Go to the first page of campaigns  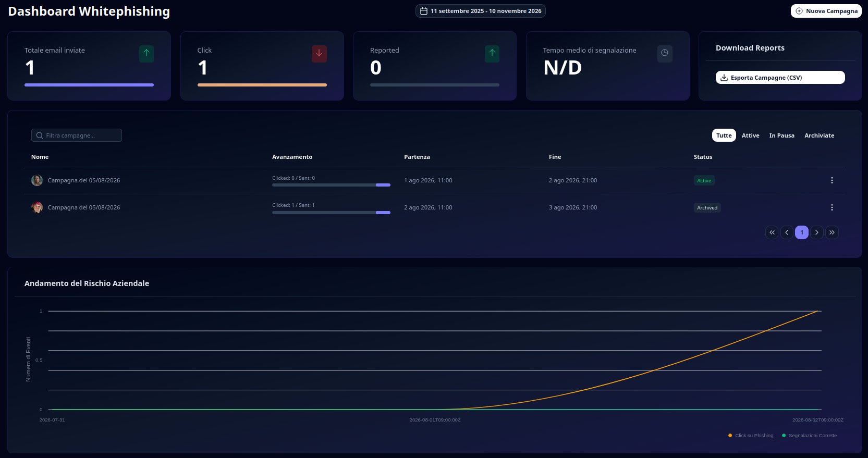click(x=772, y=232)
